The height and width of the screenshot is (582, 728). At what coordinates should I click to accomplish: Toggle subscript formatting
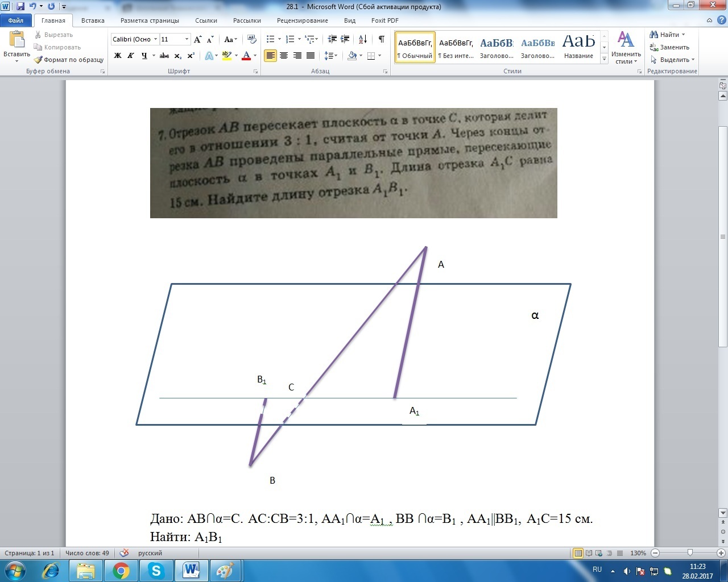[x=178, y=56]
